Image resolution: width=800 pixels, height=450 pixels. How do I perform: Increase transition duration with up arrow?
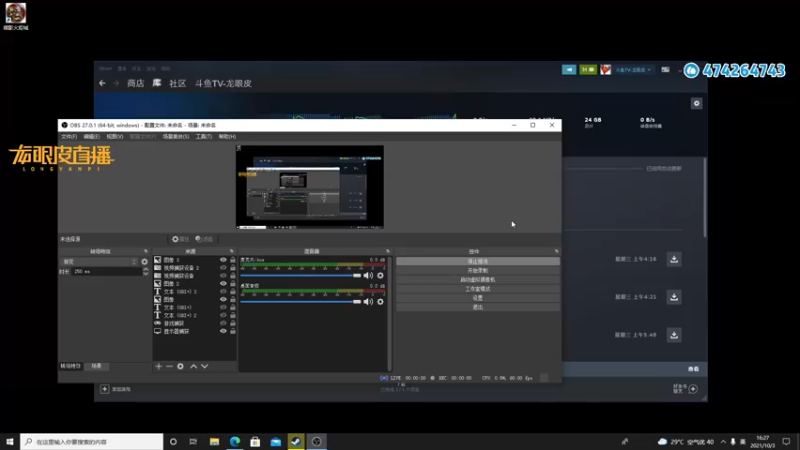coord(146,269)
